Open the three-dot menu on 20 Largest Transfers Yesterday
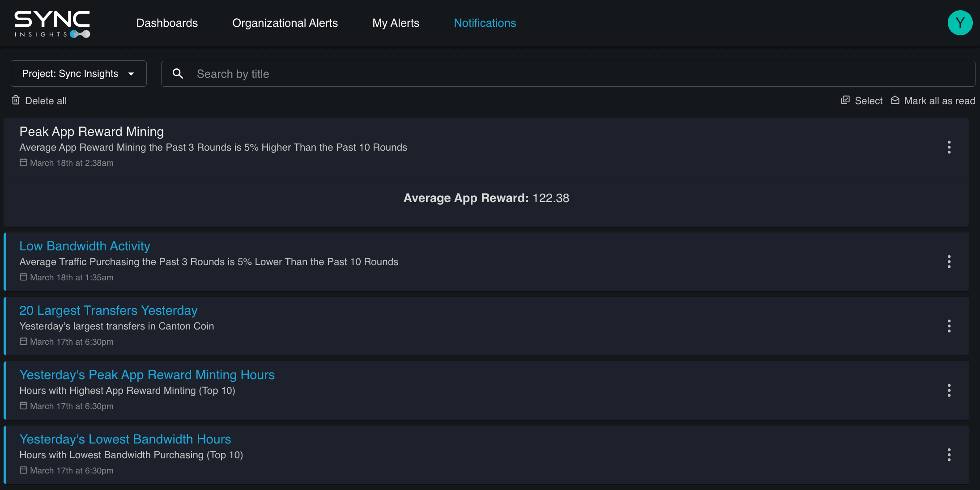Screen dimensions: 980x490 point(949,326)
